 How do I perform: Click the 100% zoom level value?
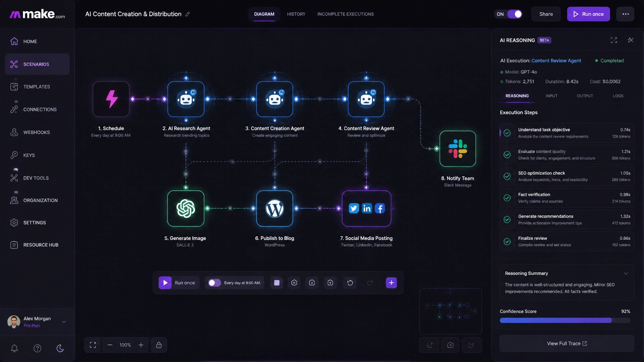(125, 345)
